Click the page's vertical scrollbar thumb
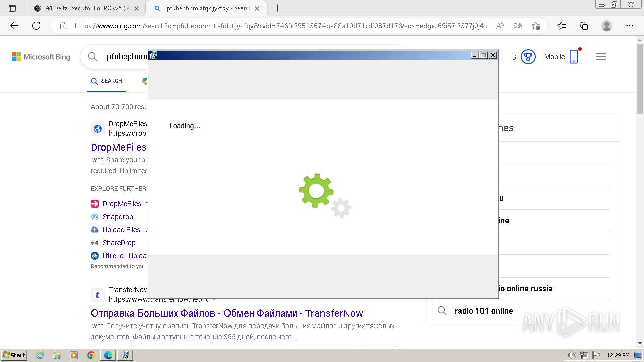Viewport: 644px width, 362px height. coord(640,78)
